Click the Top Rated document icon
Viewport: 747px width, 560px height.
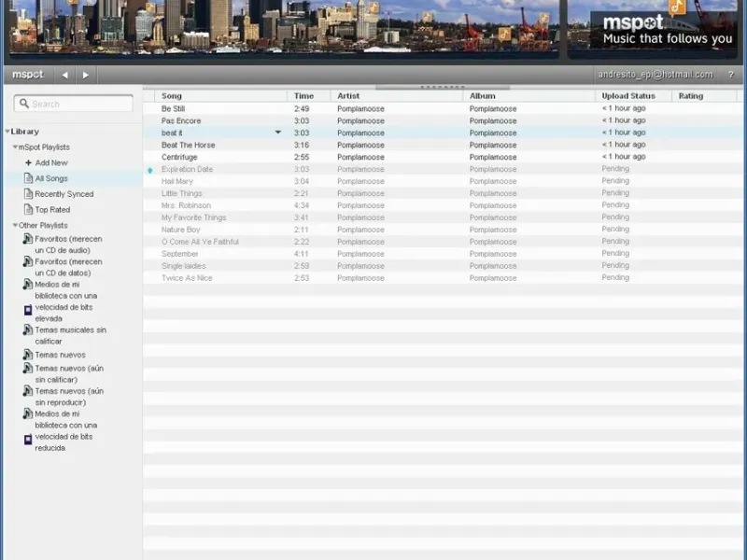point(28,209)
